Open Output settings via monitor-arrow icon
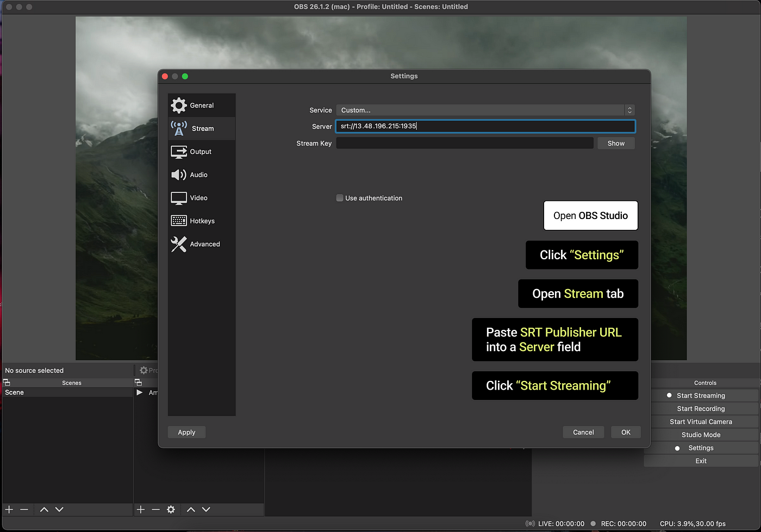Viewport: 761px width, 532px height. click(x=179, y=152)
